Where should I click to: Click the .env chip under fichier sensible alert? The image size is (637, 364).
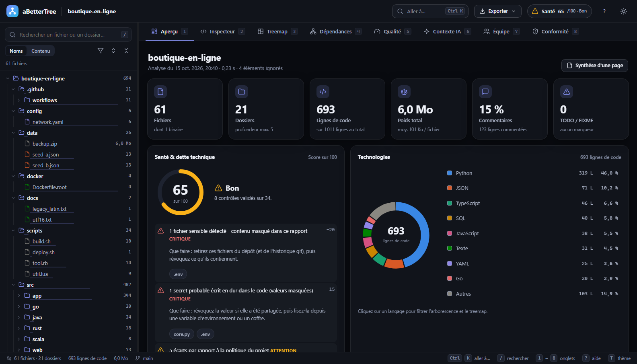click(x=178, y=274)
